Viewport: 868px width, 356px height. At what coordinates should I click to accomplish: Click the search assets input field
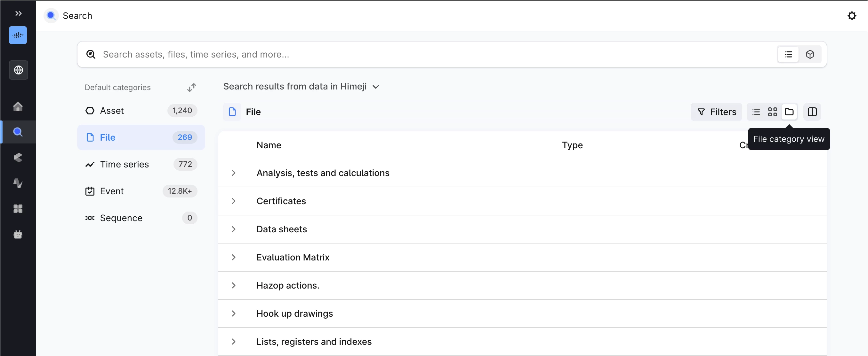tap(404, 55)
